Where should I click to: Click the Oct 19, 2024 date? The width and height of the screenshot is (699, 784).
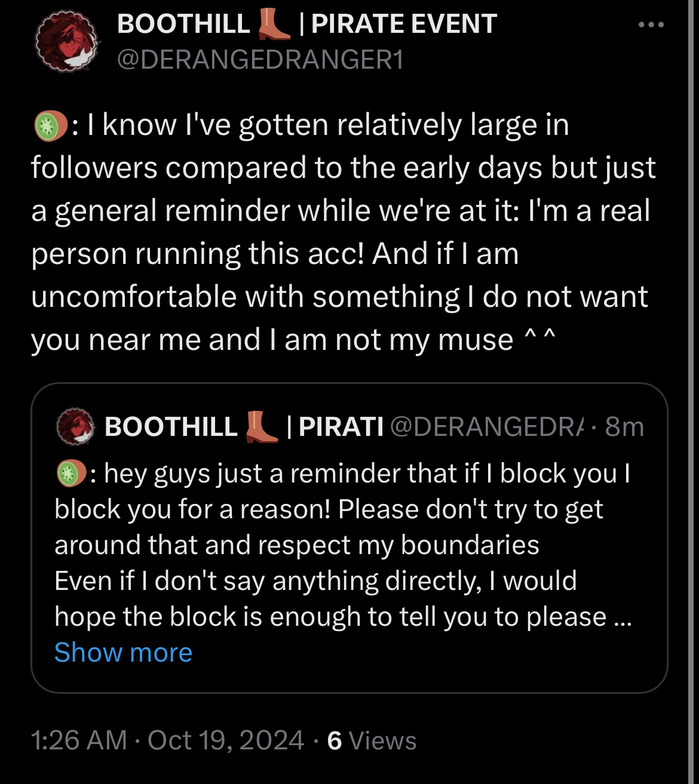pyautogui.click(x=226, y=740)
